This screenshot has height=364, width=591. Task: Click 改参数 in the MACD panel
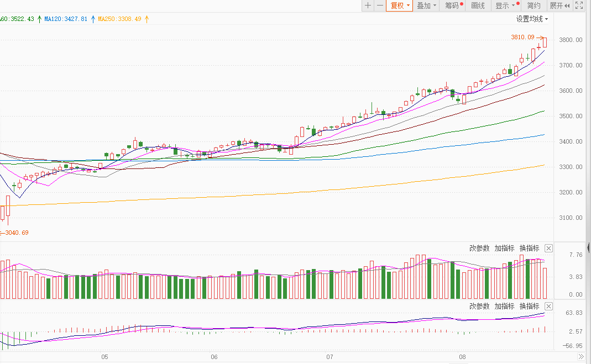coord(479,306)
